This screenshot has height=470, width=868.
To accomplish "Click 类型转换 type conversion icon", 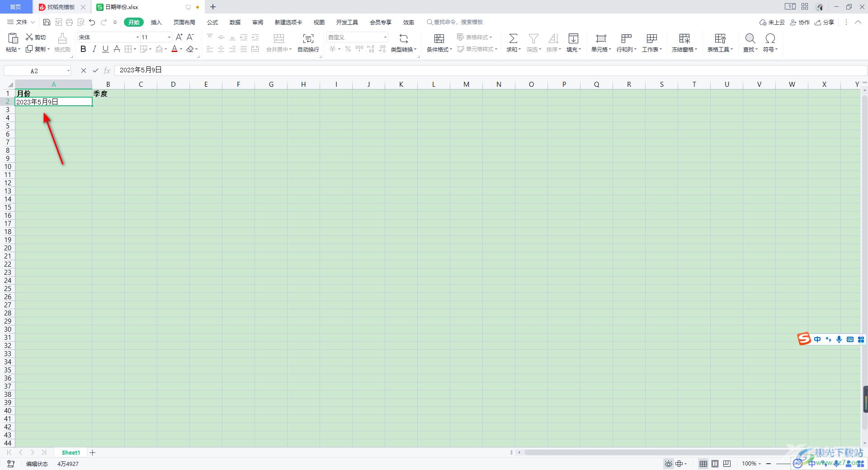I will [404, 38].
